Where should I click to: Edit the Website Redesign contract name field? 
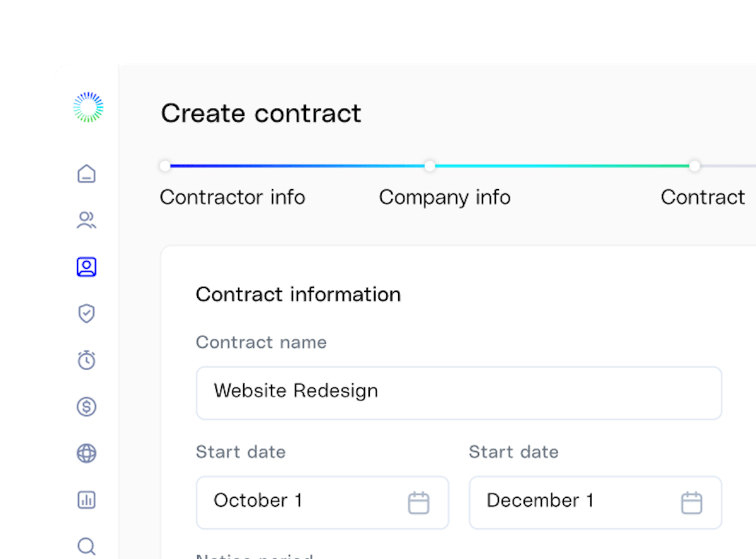[x=459, y=392]
